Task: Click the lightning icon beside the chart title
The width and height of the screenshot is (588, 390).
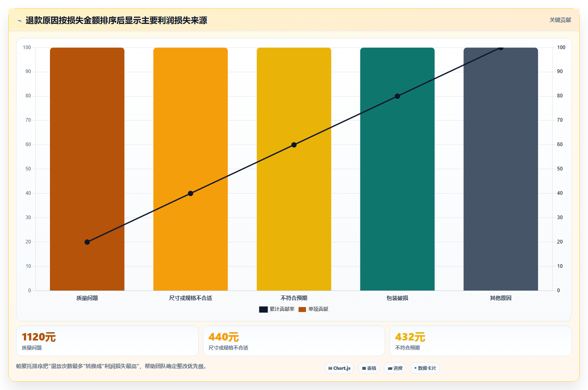Action: click(x=19, y=21)
